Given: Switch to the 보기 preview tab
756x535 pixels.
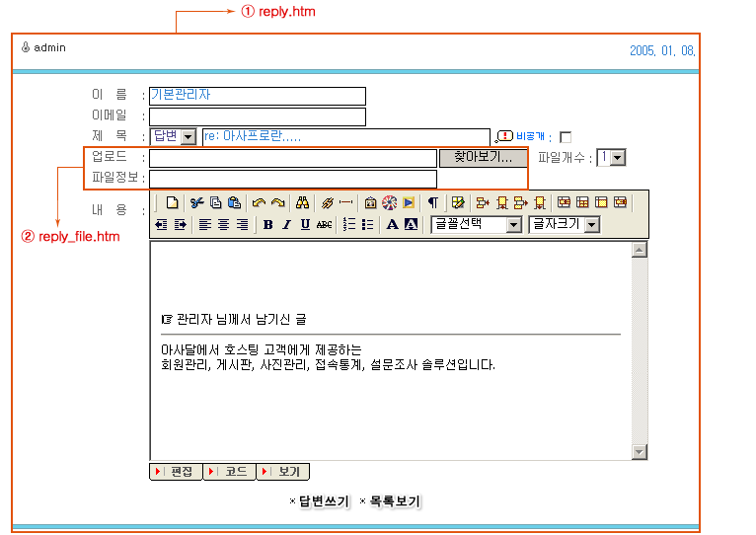Looking at the screenshot, I should pos(283,472).
